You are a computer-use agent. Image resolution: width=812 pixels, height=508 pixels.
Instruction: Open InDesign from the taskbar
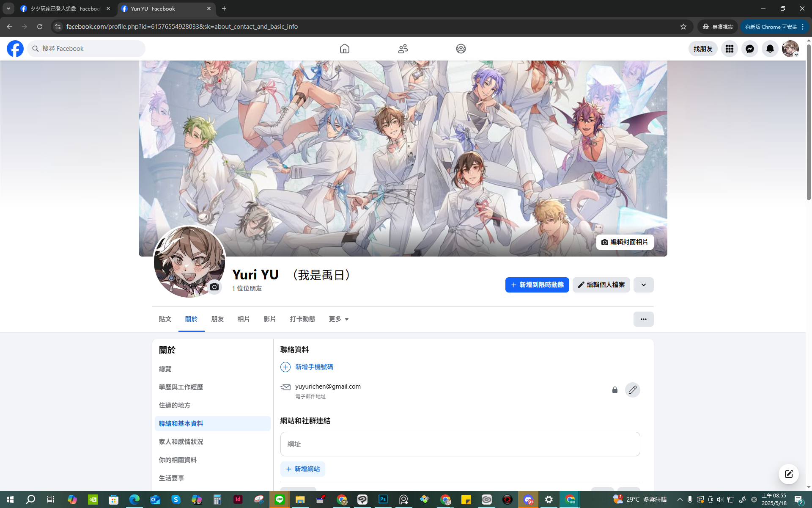pos(238,500)
